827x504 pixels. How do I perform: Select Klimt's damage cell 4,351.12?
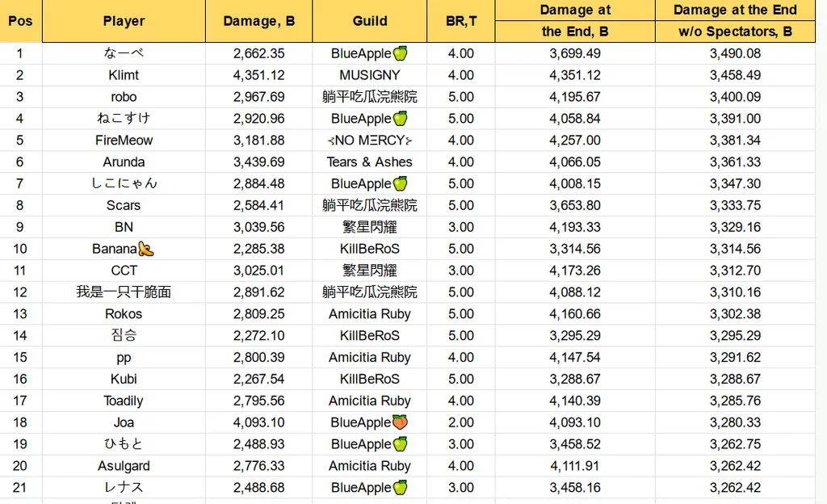tap(259, 75)
